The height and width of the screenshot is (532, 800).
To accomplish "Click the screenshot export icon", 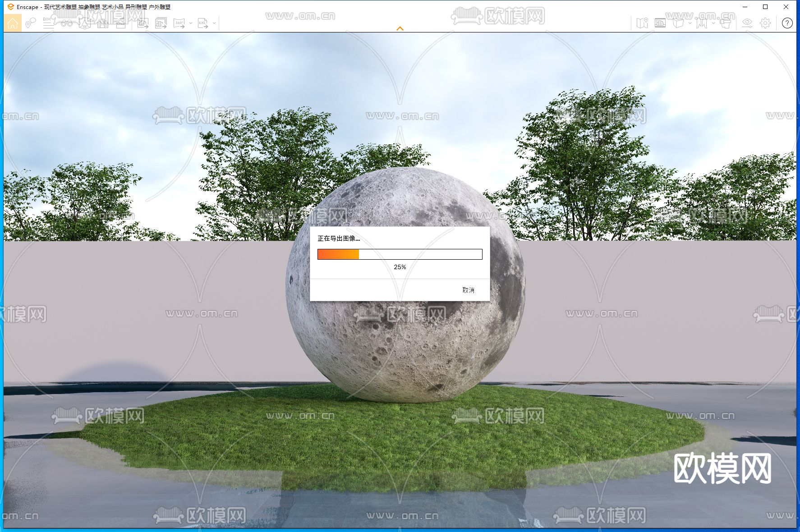I will [x=143, y=23].
